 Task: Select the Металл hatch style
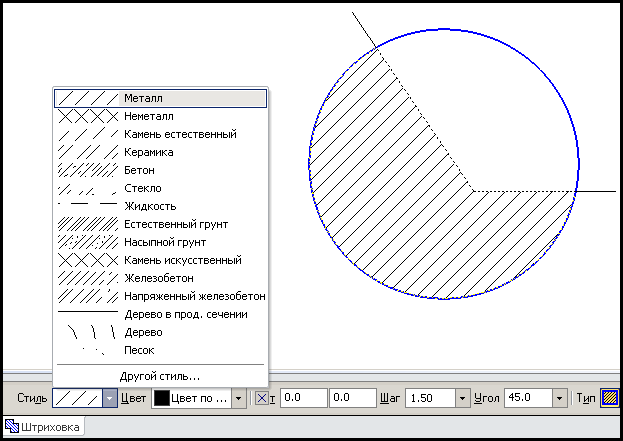click(x=160, y=98)
